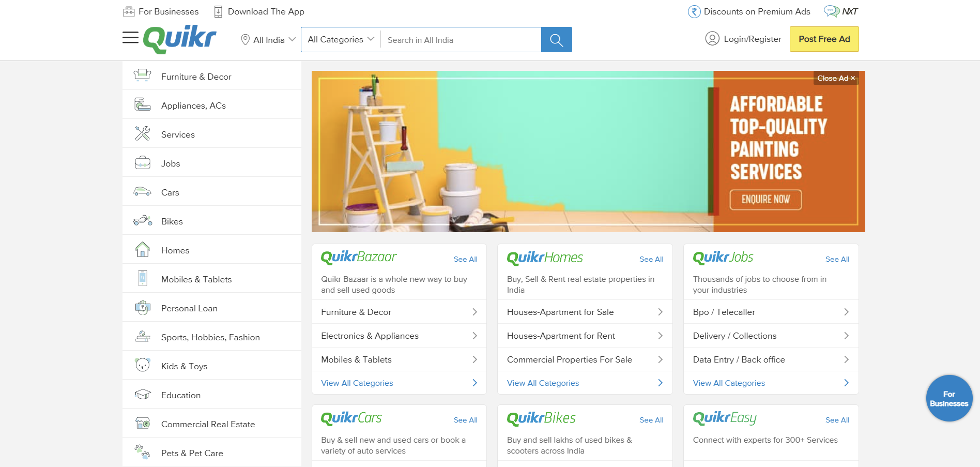The image size is (980, 467).
Task: Select Commercial Real Estate in sidebar
Action: point(212,424)
